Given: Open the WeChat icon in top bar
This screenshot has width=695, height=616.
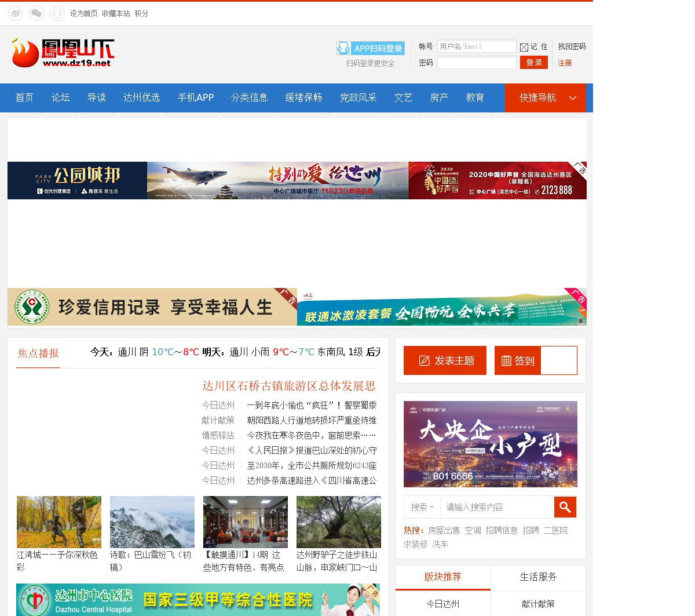Looking at the screenshot, I should (36, 13).
